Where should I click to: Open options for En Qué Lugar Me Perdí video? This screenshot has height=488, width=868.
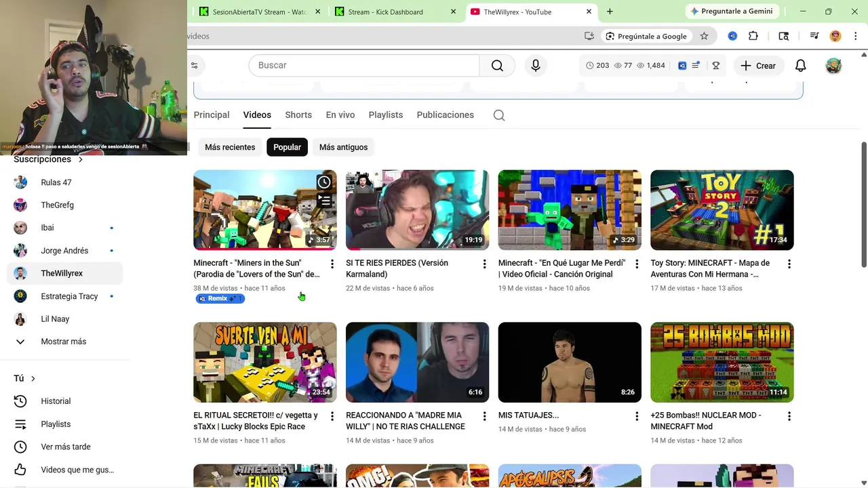[x=637, y=264]
